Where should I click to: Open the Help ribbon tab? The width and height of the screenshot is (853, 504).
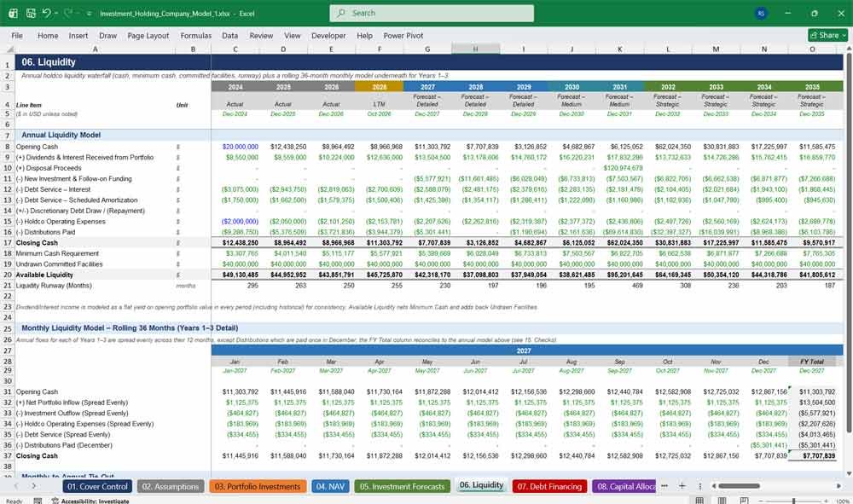tap(364, 35)
